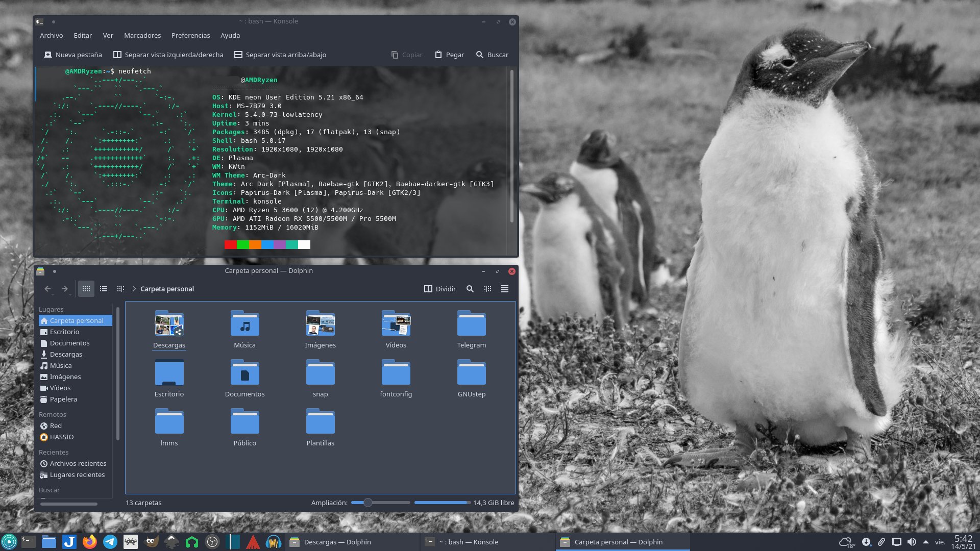Launch Firefox from the taskbar

90,542
